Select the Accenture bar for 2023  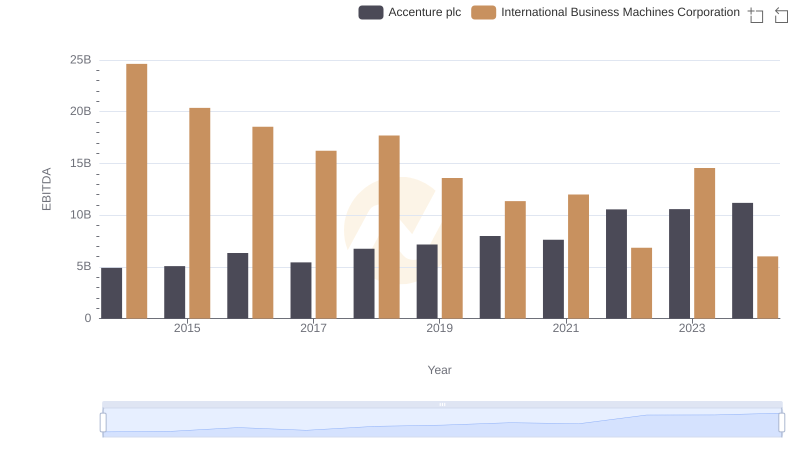pyautogui.click(x=680, y=264)
